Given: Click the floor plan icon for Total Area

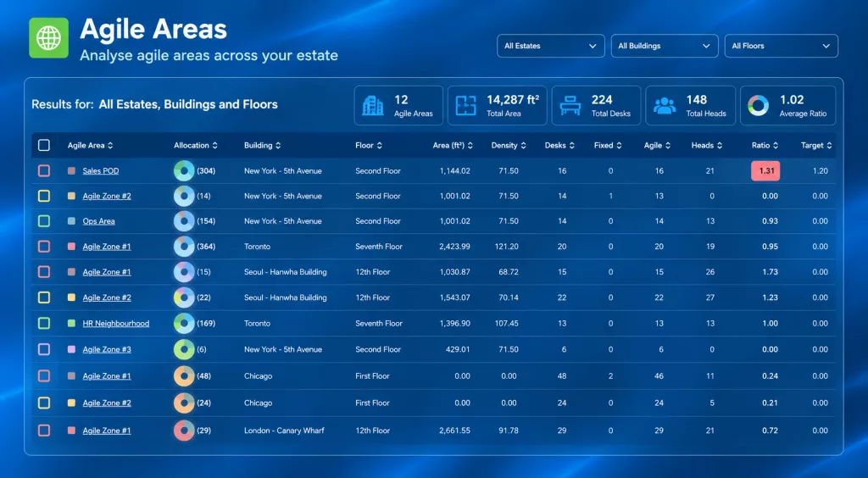Looking at the screenshot, I should tap(465, 105).
